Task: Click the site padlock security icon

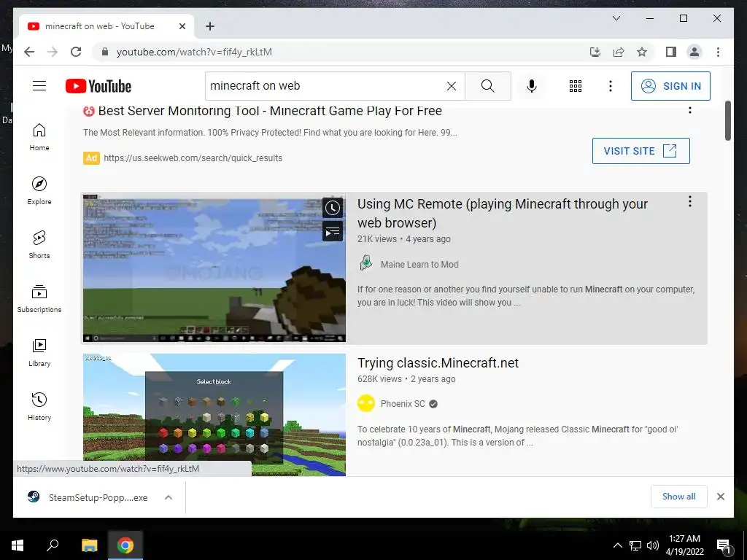Action: [x=105, y=52]
